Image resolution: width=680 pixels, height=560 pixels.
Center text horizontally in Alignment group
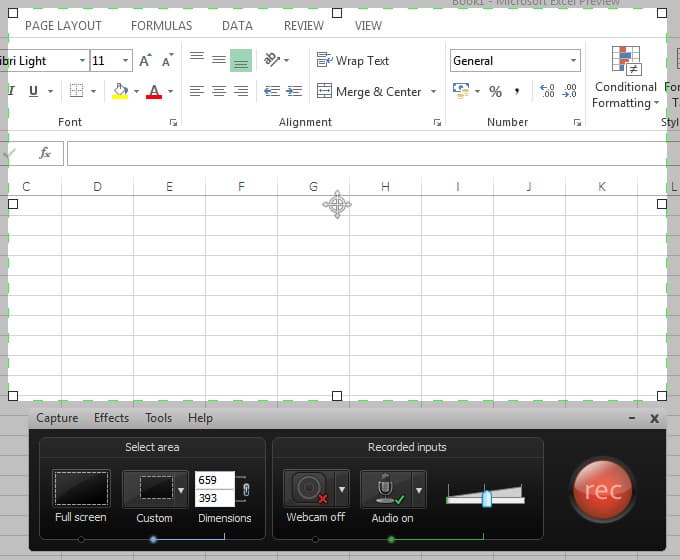[x=219, y=91]
